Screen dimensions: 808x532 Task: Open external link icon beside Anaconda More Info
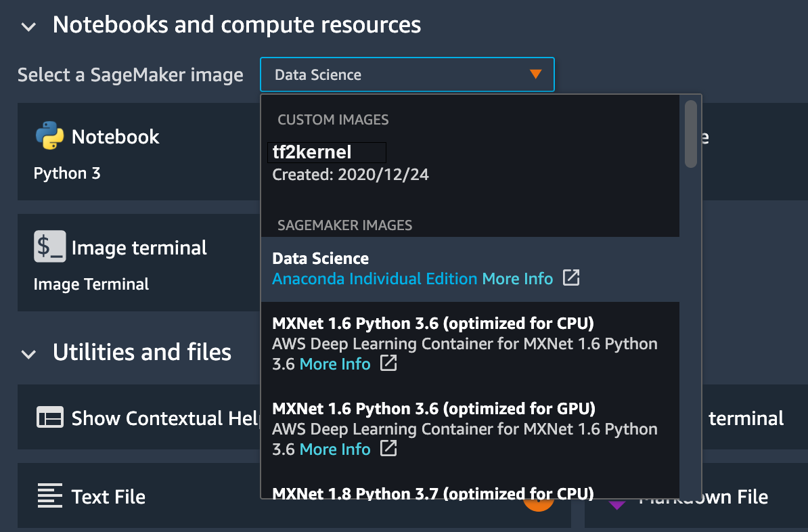[x=571, y=278]
